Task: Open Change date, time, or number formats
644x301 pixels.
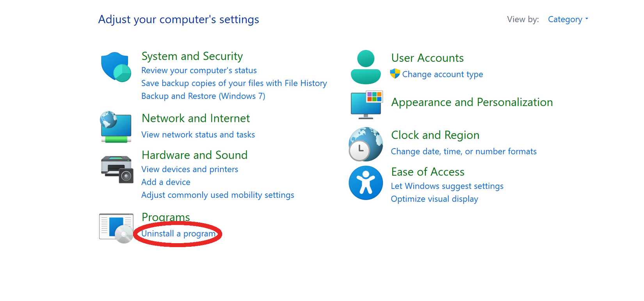Action: tap(464, 151)
